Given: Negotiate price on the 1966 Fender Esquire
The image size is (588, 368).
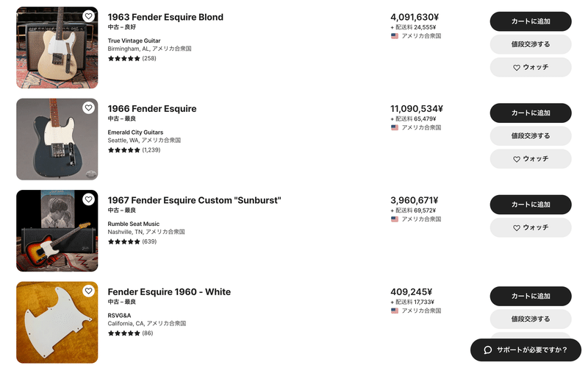Looking at the screenshot, I should [531, 136].
